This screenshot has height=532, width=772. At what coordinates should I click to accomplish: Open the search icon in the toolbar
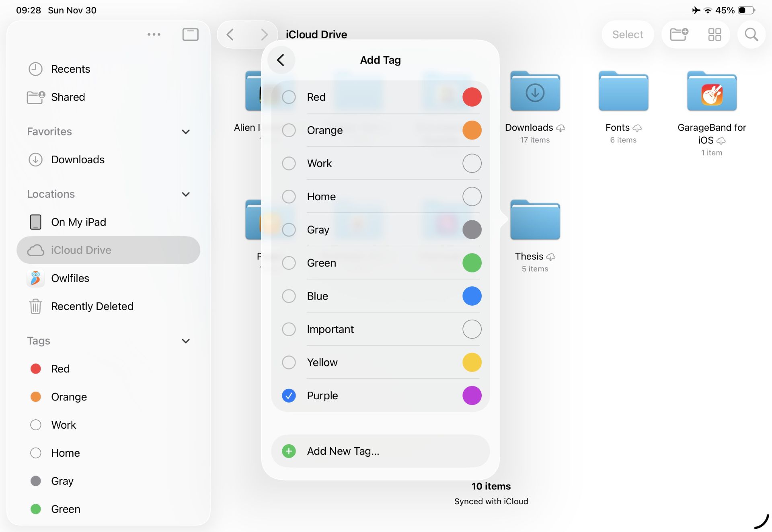click(x=751, y=35)
